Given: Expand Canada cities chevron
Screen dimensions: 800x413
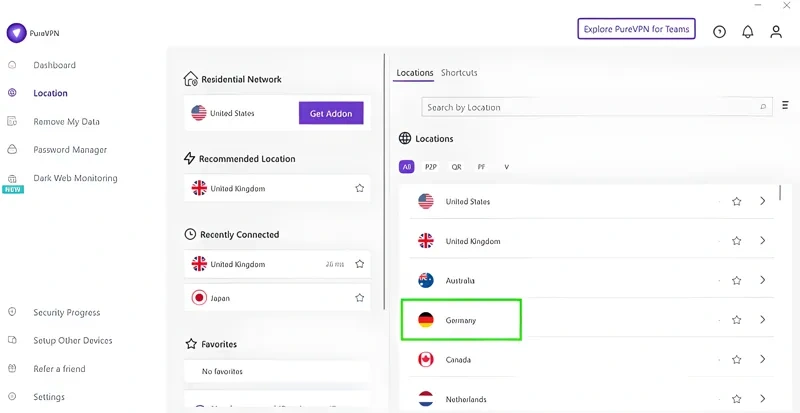Looking at the screenshot, I should [x=763, y=359].
